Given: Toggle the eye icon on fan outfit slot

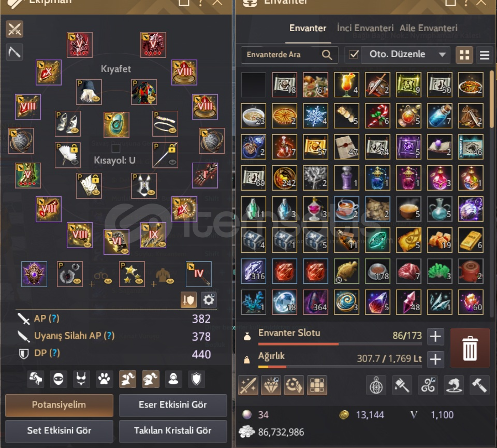Looking at the screenshot, I should click(x=75, y=162).
